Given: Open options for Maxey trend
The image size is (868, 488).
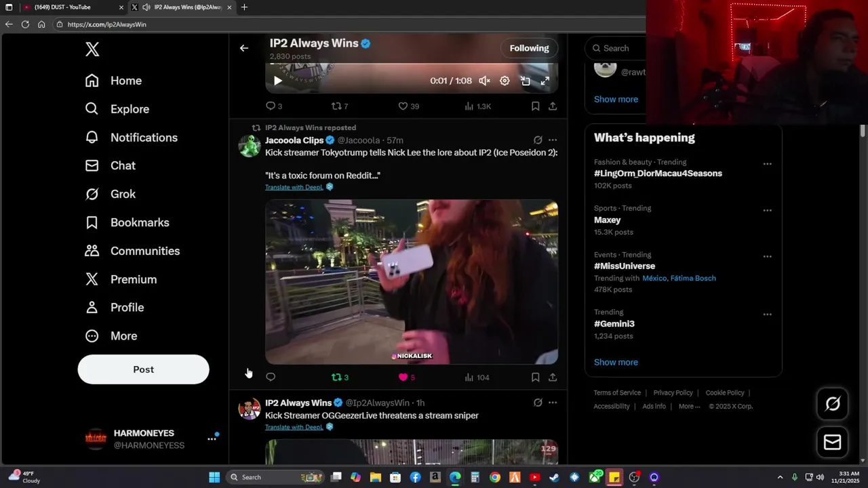Looking at the screenshot, I should 767,210.
